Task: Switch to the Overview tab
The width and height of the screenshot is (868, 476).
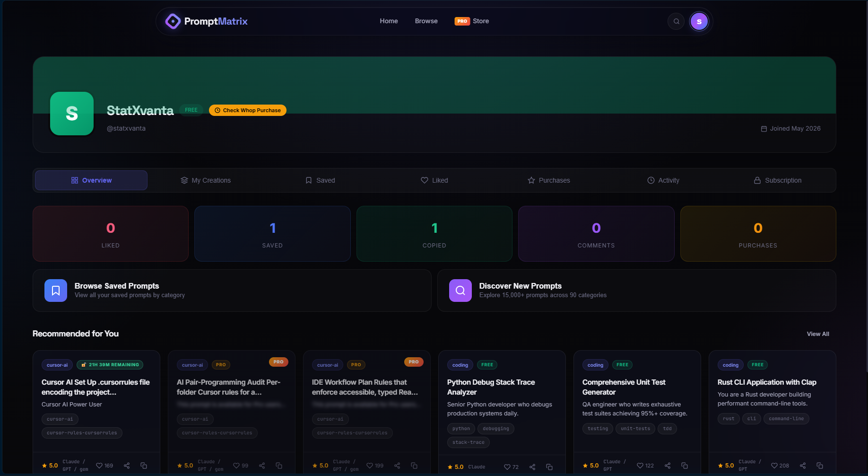Action: click(x=91, y=180)
